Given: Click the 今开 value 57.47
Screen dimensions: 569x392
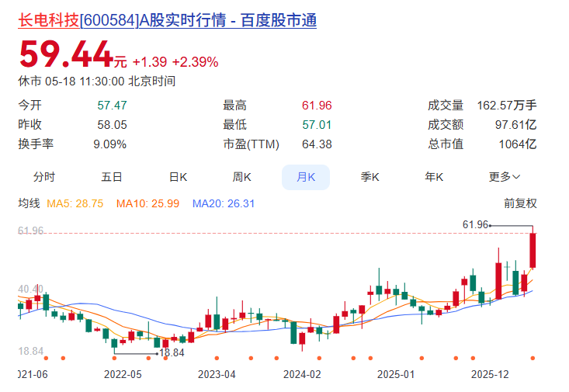Looking at the screenshot, I should pos(112,106).
